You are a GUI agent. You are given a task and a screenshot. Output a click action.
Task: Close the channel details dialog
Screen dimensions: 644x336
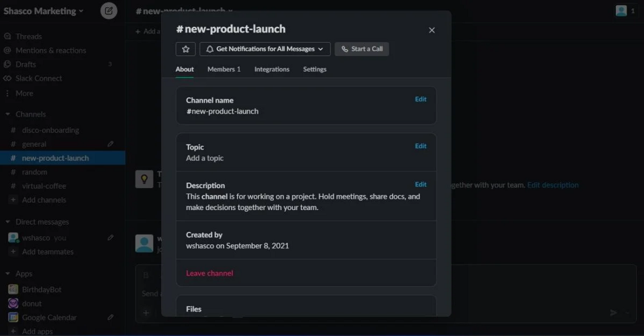point(431,30)
